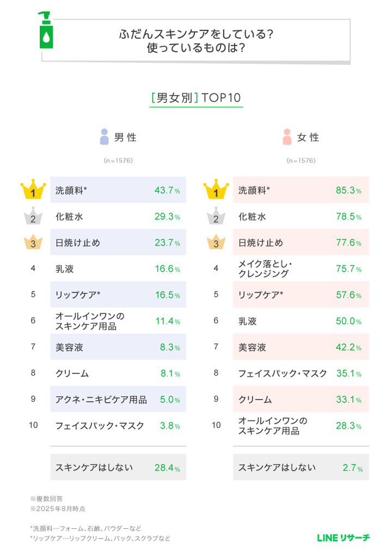Click the LINE リサーチ logo

tap(343, 537)
